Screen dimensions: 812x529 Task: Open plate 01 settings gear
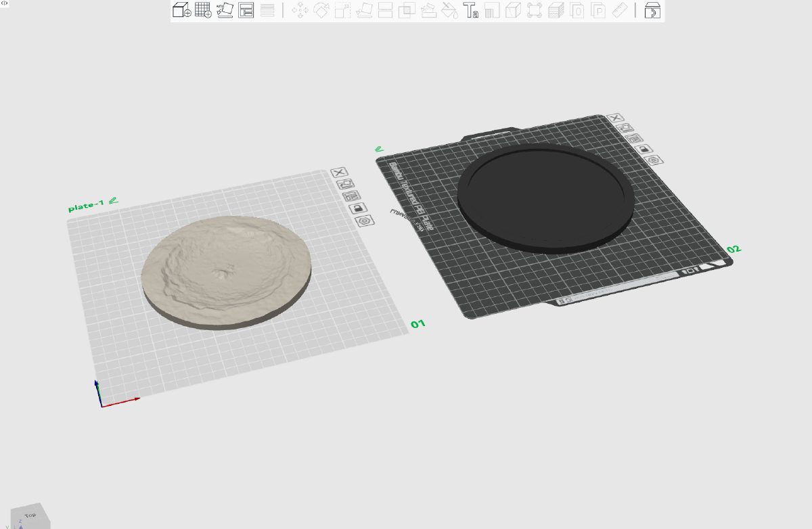[x=365, y=221]
